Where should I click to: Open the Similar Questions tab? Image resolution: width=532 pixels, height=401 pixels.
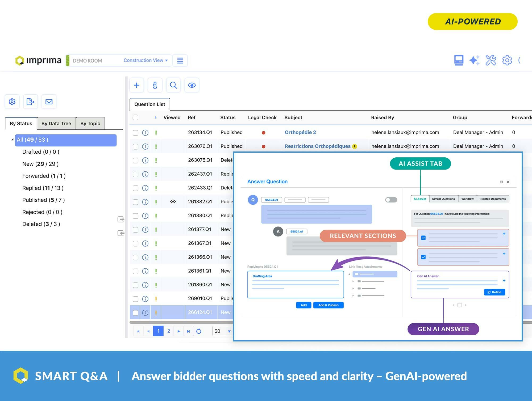443,199
